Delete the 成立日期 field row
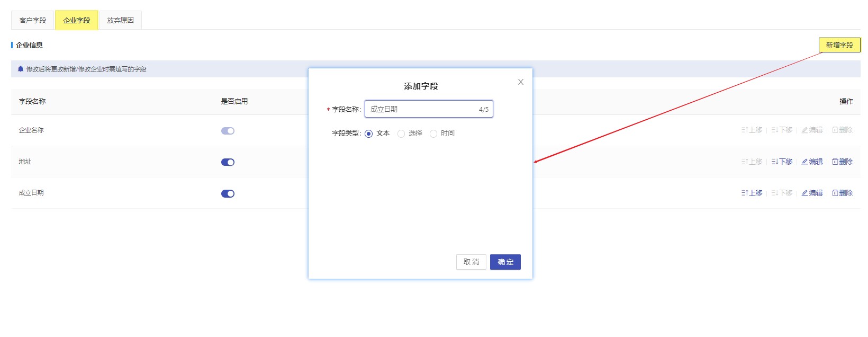The height and width of the screenshot is (337, 868). click(842, 193)
